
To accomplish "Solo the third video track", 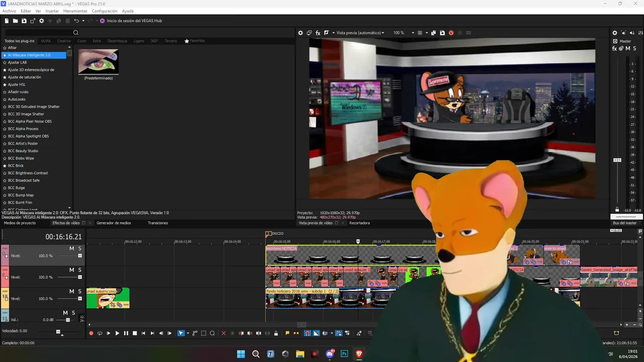I will tap(79, 292).
